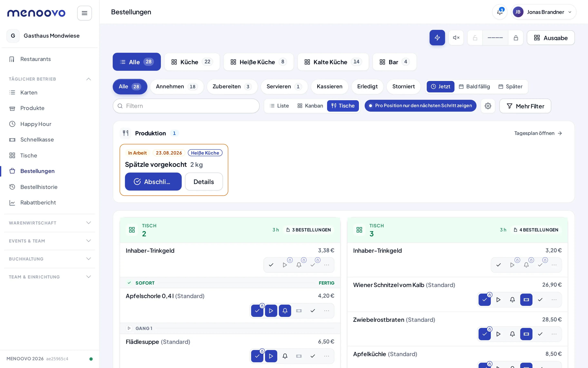Open Details for Spätzle vorgekocht
Viewport: 588px width, 368px height.
(x=204, y=182)
